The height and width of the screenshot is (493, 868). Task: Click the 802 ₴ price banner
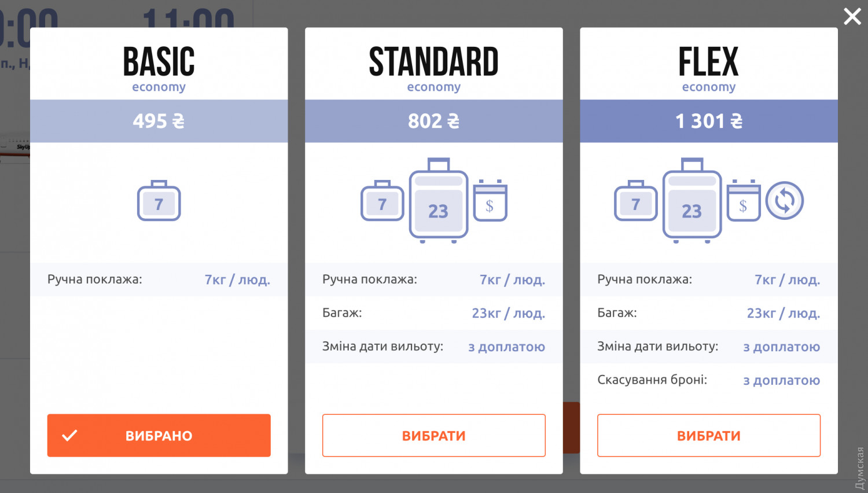point(433,121)
